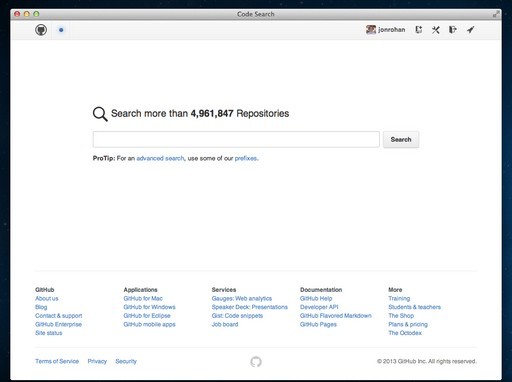
Task: Click the GitHub Octocat logo in header
Action: [41, 30]
